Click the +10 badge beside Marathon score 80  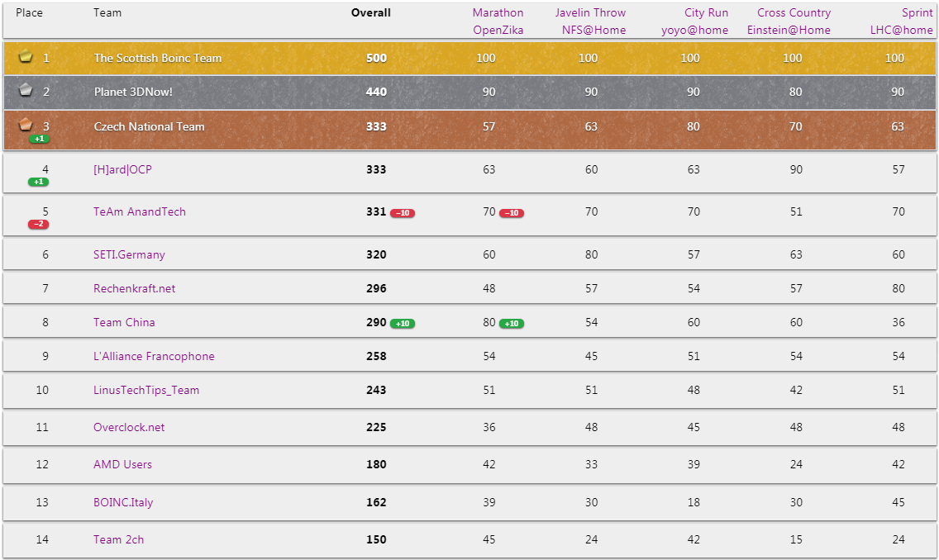tap(512, 324)
